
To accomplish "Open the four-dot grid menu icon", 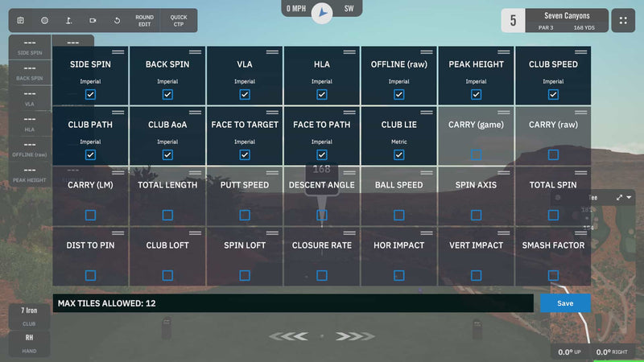I will coord(623,21).
